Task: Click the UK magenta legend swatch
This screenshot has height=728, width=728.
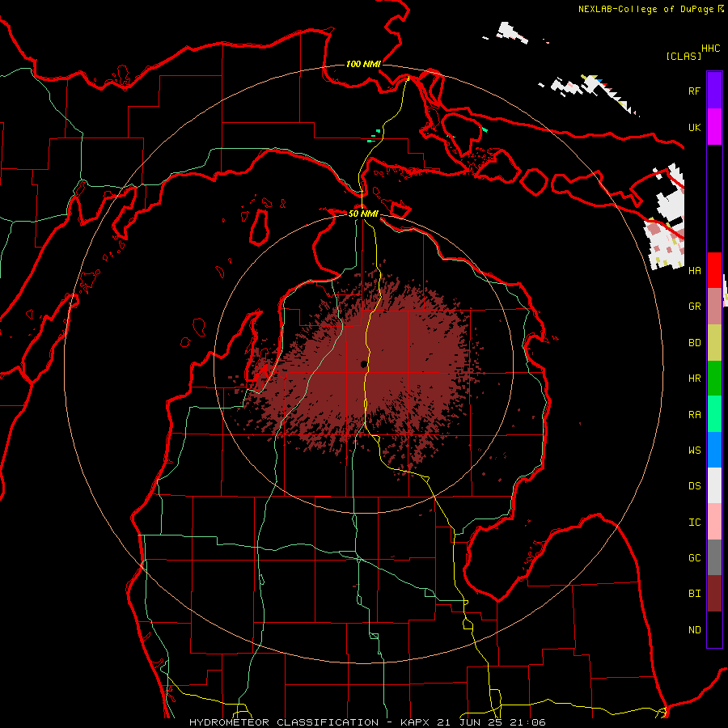Action: (714, 127)
